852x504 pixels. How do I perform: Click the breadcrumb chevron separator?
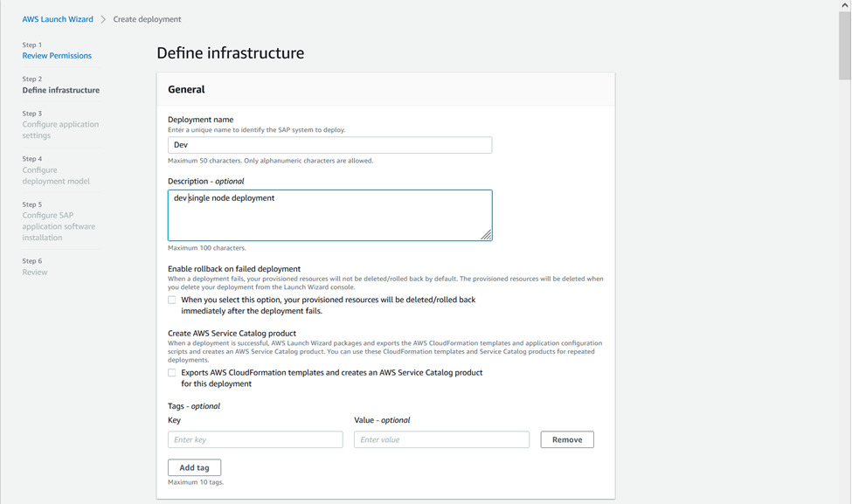coord(103,19)
